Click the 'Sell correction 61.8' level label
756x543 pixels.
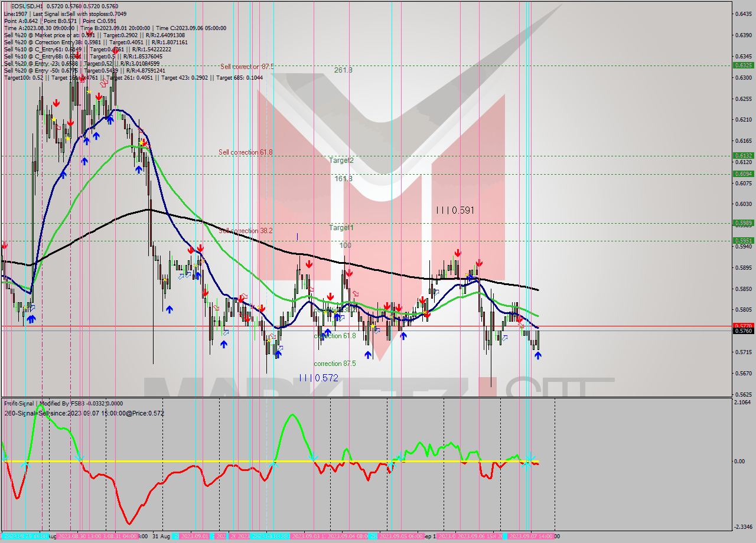tap(246, 152)
